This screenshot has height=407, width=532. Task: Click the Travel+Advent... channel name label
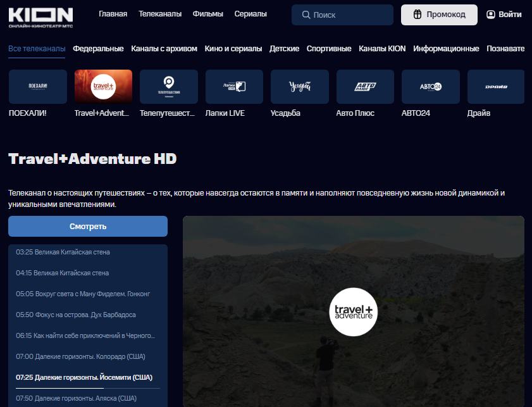click(x=101, y=113)
